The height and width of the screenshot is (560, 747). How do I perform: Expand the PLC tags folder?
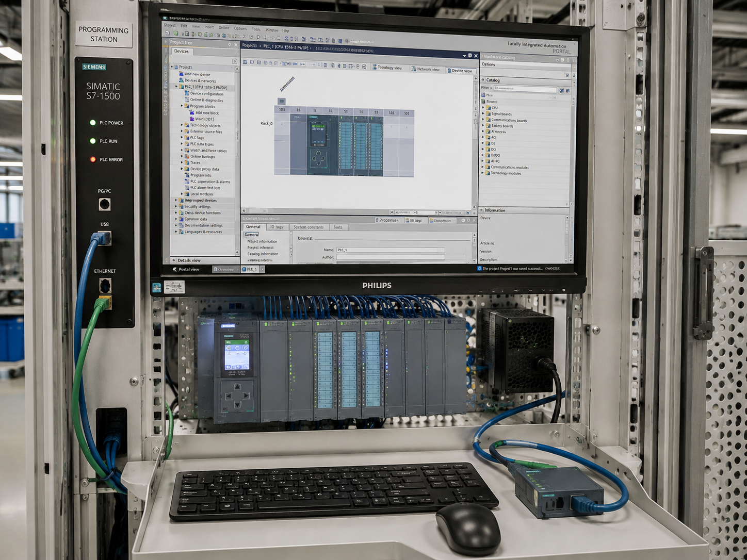182,138
